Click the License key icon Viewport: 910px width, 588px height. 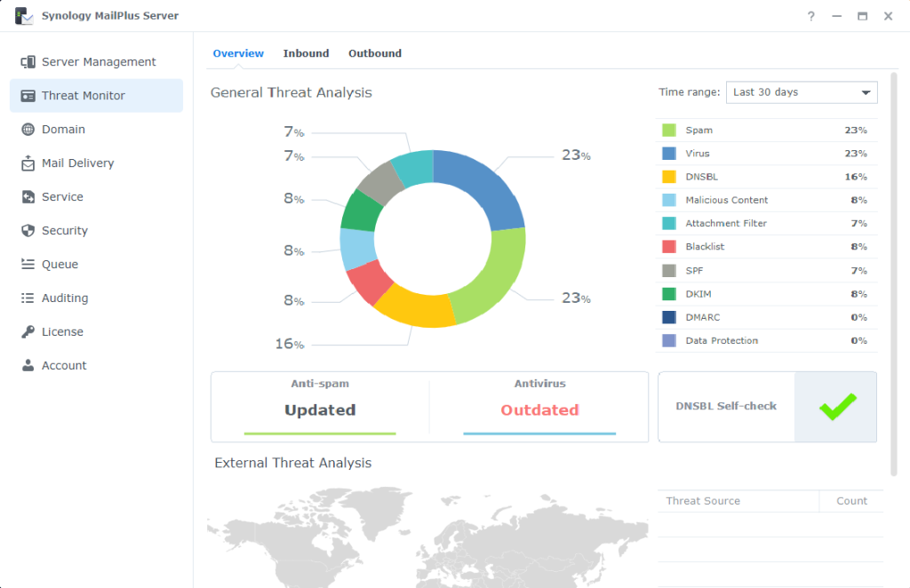[x=28, y=331]
